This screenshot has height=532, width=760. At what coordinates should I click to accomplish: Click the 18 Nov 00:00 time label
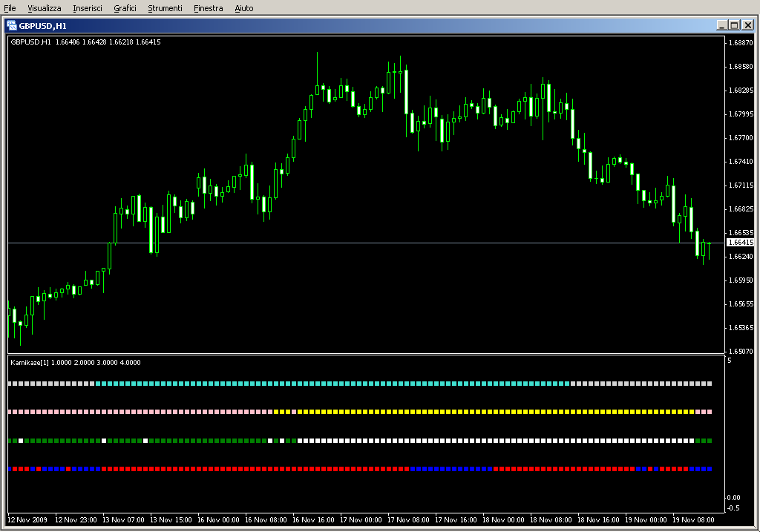pos(503,520)
